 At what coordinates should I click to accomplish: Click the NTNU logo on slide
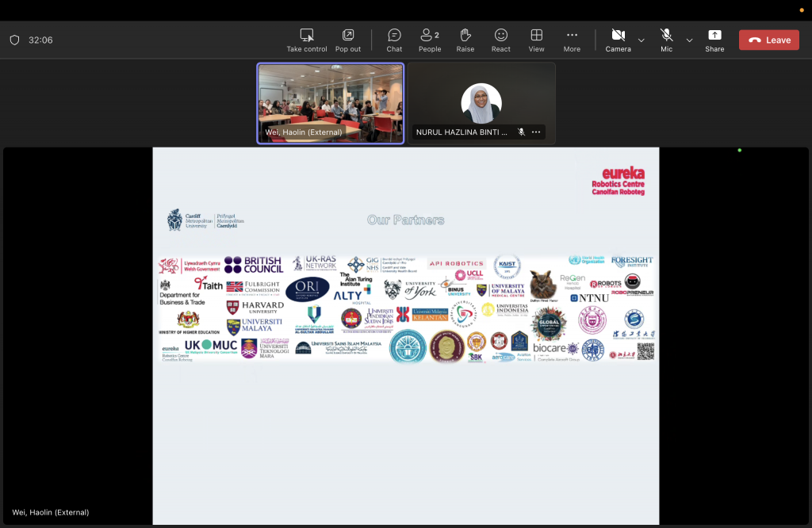point(589,298)
